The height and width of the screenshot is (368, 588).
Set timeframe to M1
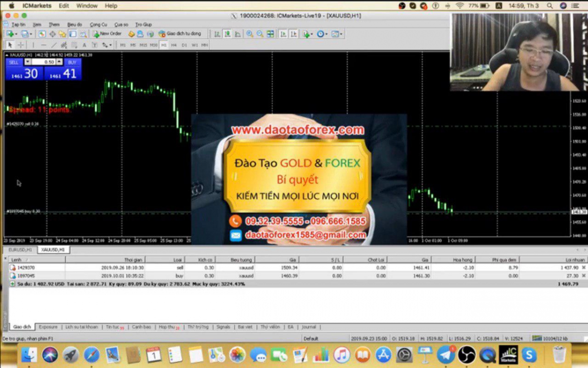pos(122,45)
